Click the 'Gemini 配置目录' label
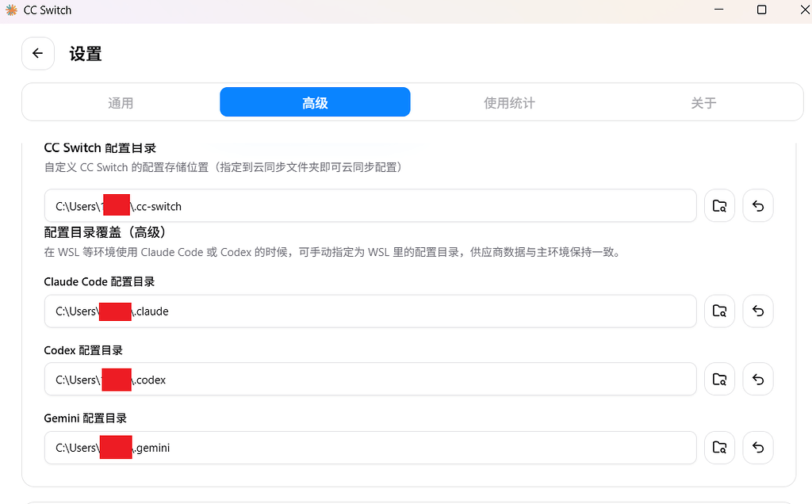The width and height of the screenshot is (812, 504). coord(86,418)
